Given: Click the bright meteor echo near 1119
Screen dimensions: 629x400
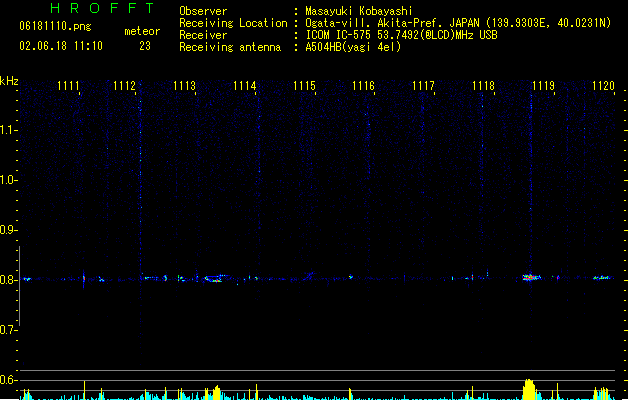Looking at the screenshot, I should 531,277.
